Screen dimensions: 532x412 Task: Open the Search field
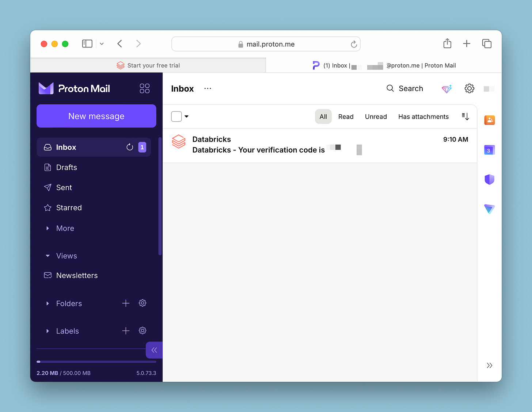(405, 88)
